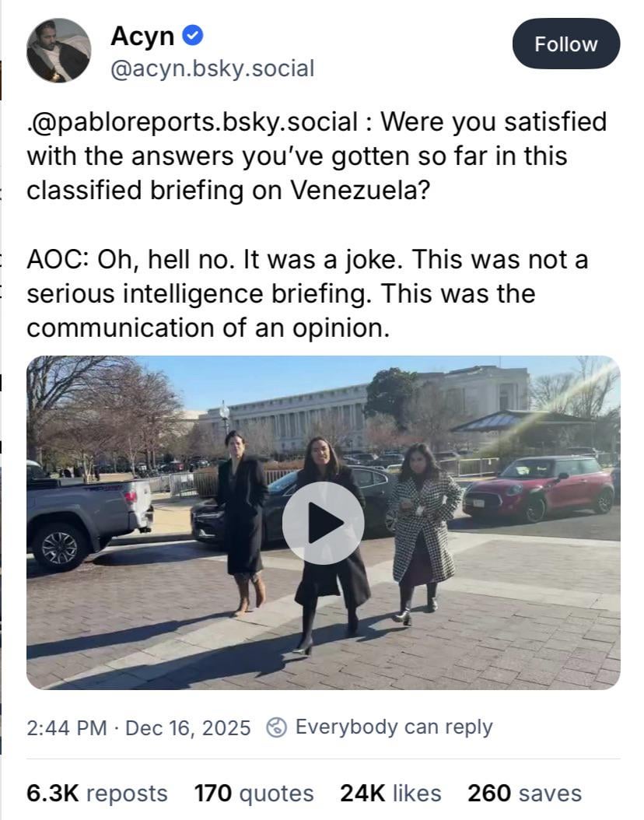This screenshot has width=644, height=820.
Task: Play the embedded video
Action: pos(323,523)
